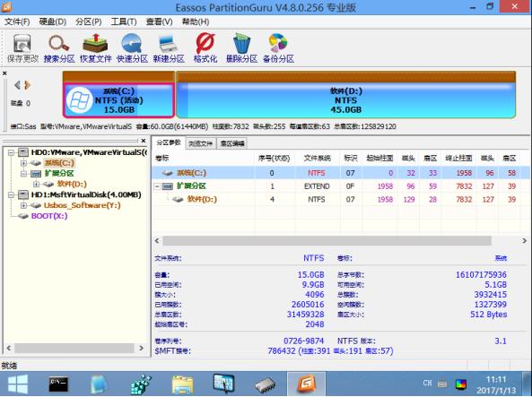Select the 系统(C:) row in partition table
This screenshot has width=532, height=397.
click(340, 173)
